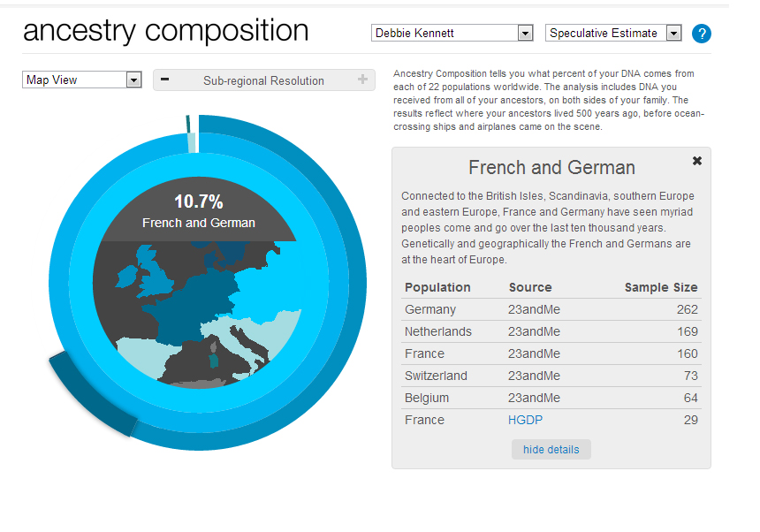
Task: Click the ancestry composition page title
Action: [x=165, y=30]
